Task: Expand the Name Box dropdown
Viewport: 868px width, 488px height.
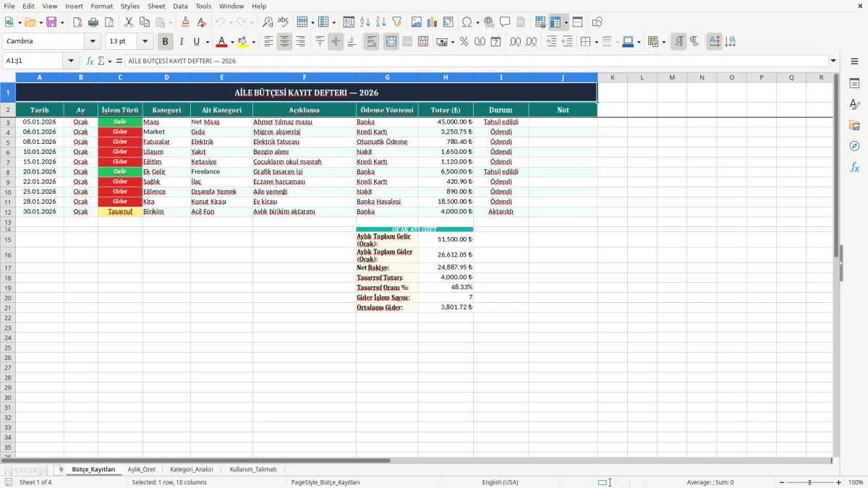Action: pyautogui.click(x=71, y=61)
